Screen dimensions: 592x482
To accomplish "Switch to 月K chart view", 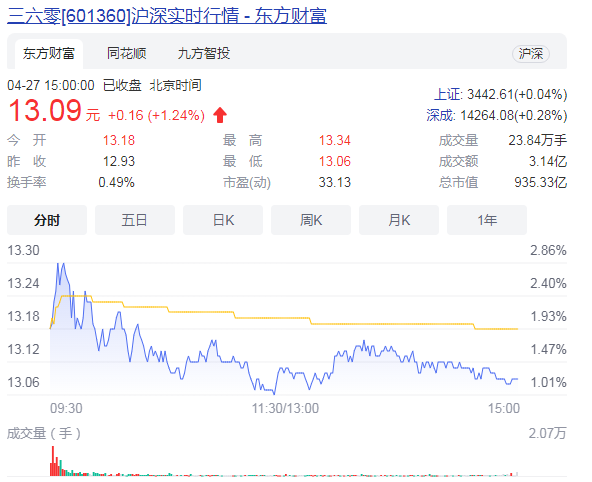I will (x=399, y=220).
